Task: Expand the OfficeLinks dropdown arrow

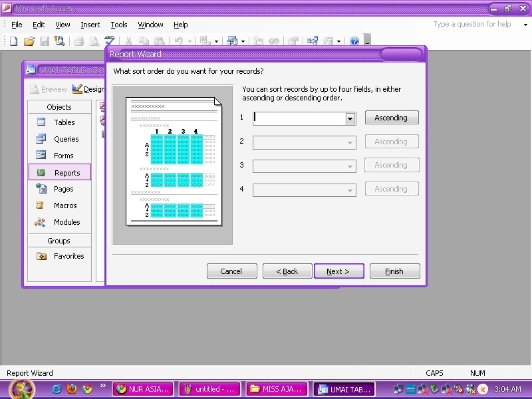Action: point(217,42)
